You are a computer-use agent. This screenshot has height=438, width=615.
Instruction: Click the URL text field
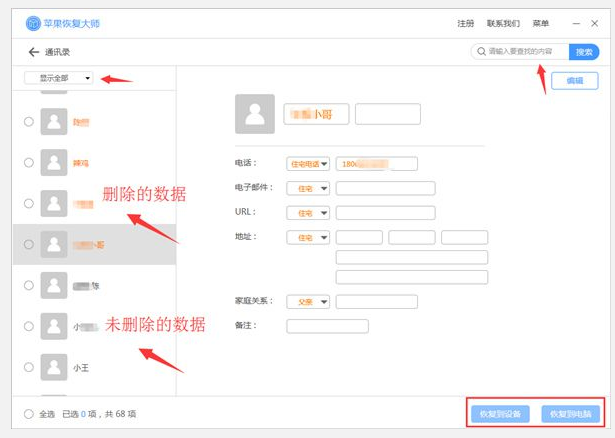pyautogui.click(x=386, y=213)
